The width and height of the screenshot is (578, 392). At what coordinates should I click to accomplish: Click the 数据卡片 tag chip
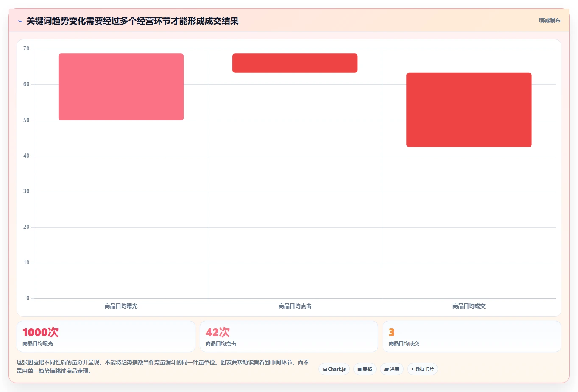click(422, 369)
